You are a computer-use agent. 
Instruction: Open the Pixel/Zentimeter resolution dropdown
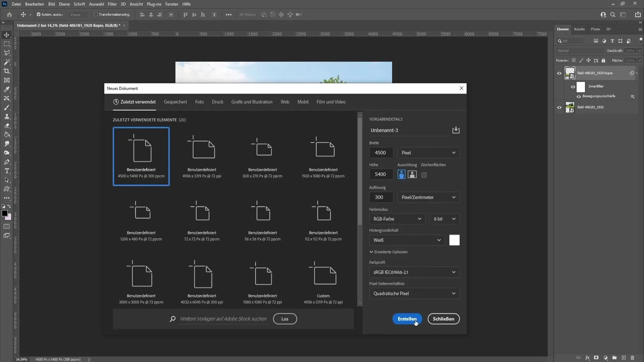tap(428, 197)
